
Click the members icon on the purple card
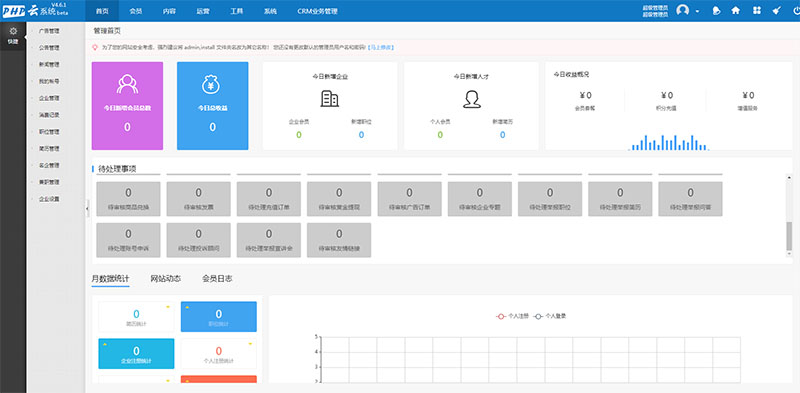127,84
